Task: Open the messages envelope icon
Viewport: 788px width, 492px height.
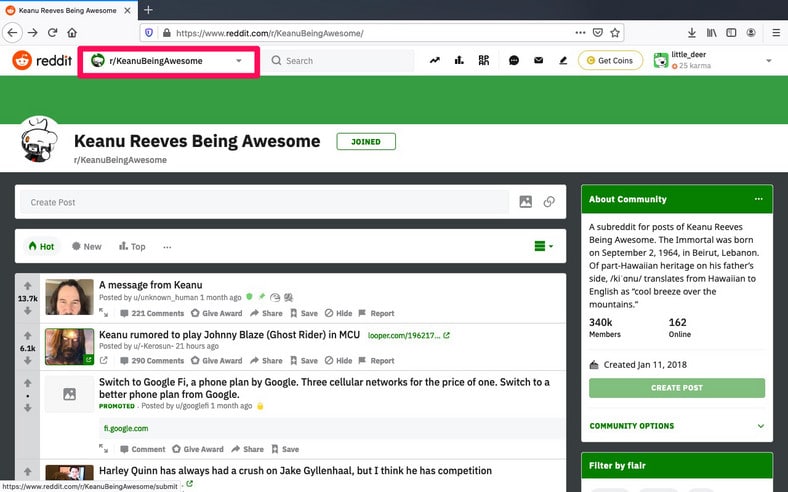Action: tap(538, 61)
